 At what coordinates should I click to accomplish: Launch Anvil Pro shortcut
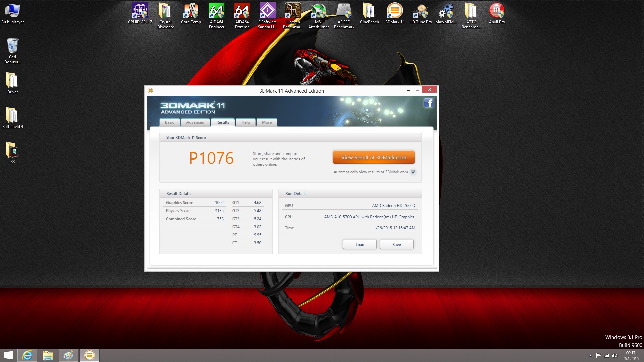(497, 14)
